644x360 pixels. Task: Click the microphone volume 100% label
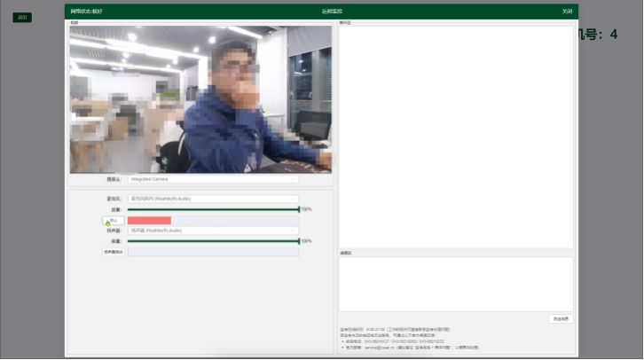coord(306,209)
